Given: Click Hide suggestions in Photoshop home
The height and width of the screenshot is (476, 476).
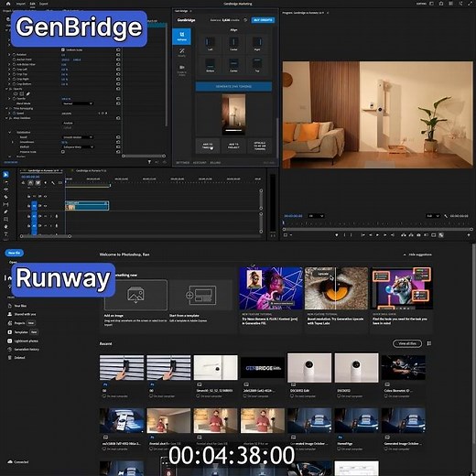Looking at the screenshot, I should point(417,254).
